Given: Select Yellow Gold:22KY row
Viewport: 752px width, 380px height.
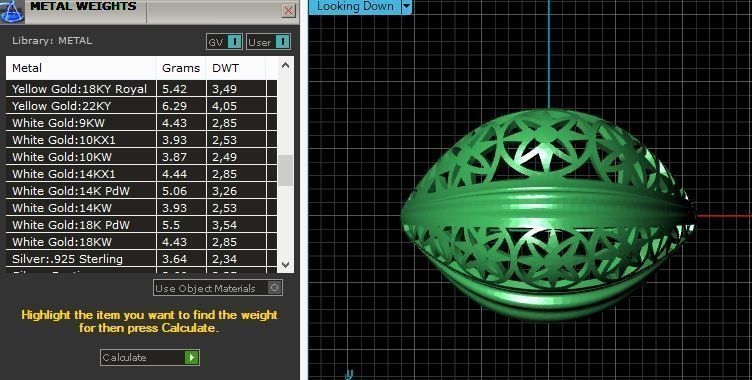Looking at the screenshot, I should point(141,106).
